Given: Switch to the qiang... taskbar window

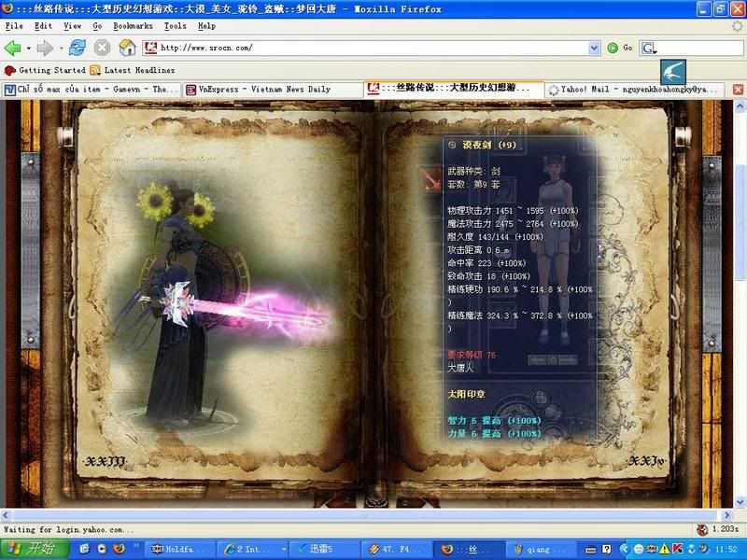Looking at the screenshot, I should (x=542, y=550).
